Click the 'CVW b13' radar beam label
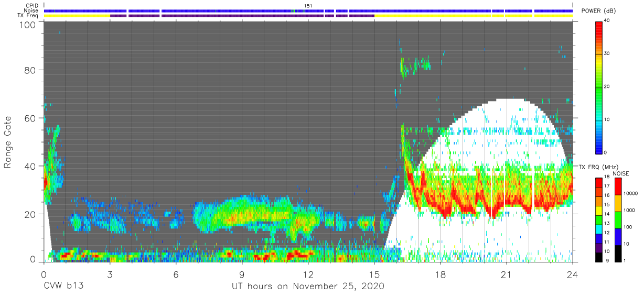Viewport: 644px width, 297px height. point(63,287)
